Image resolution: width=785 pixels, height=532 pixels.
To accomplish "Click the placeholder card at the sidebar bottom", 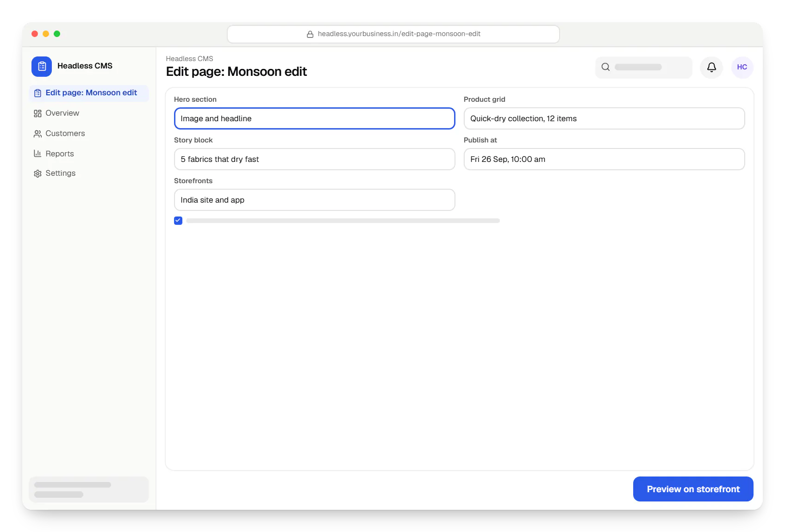I will tap(89, 489).
